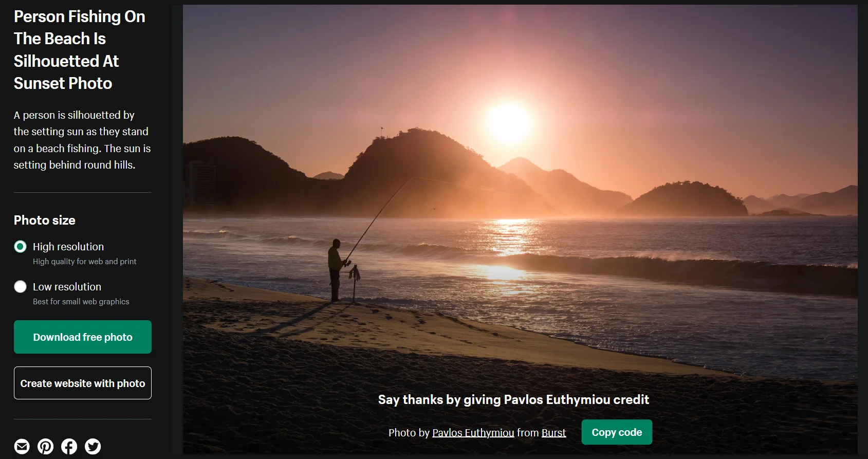Screen dimensions: 868x459
Task: Click the Low resolution label text
Action: 67,287
